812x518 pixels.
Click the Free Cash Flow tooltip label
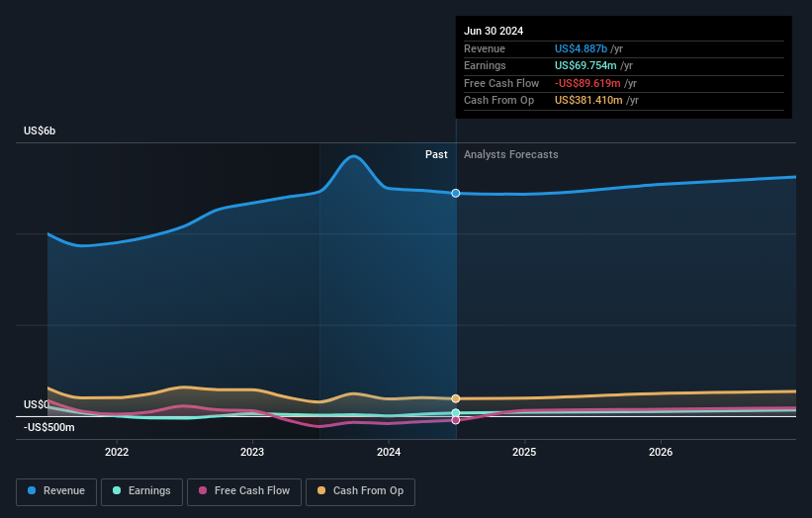click(x=501, y=83)
